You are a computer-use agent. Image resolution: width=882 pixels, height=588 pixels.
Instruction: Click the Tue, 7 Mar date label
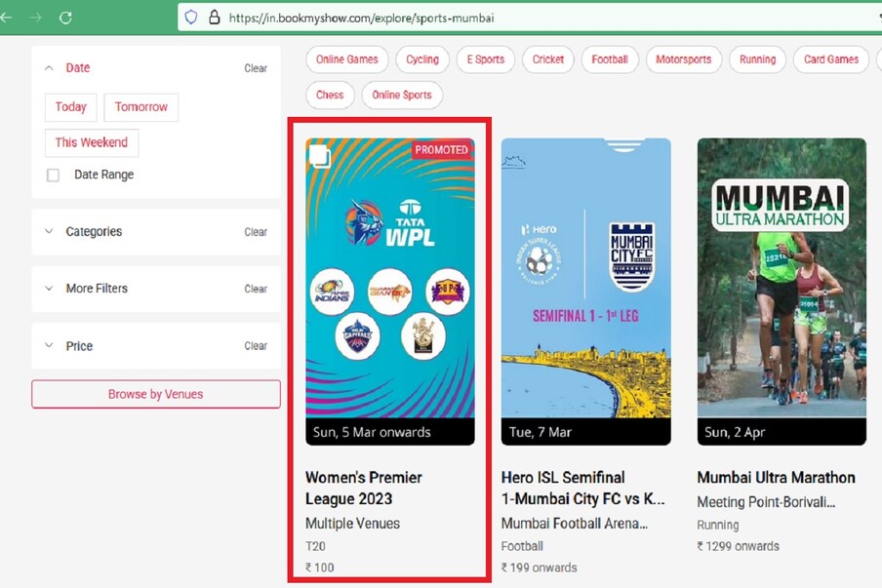[x=540, y=432]
